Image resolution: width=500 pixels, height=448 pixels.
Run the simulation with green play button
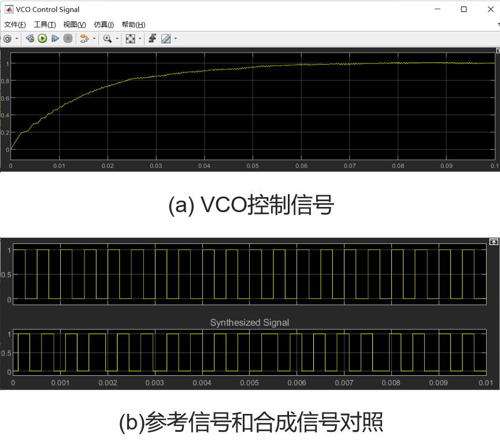click(42, 39)
